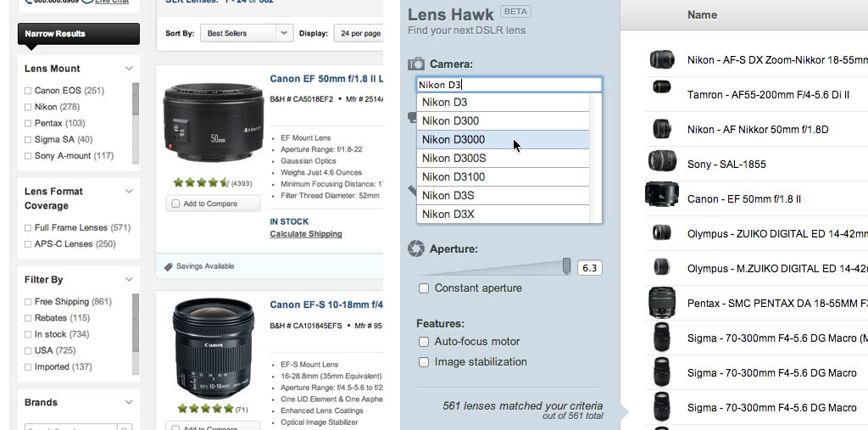Open the Canon EF-S 10-18mm product link

pos(326,304)
